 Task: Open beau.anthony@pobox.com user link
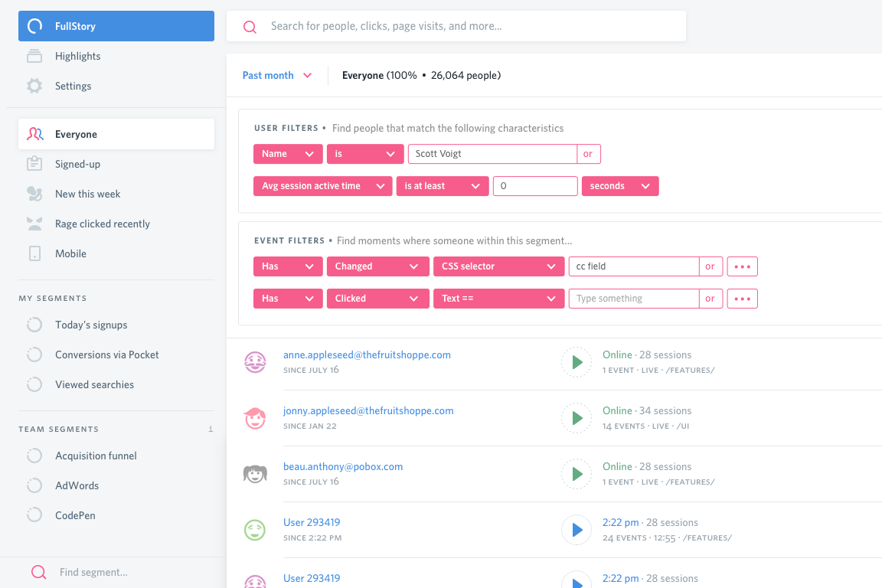342,466
